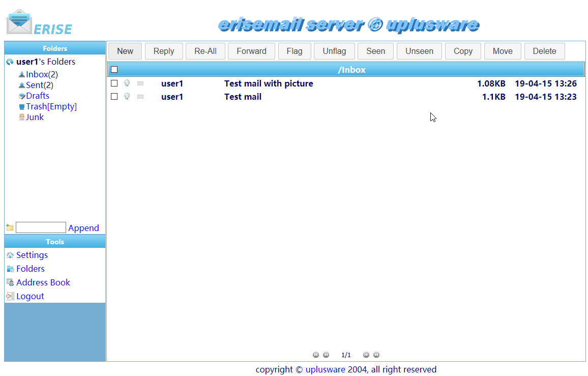The height and width of the screenshot is (376, 588).
Task: Go to previous page of messages
Action: click(x=326, y=355)
